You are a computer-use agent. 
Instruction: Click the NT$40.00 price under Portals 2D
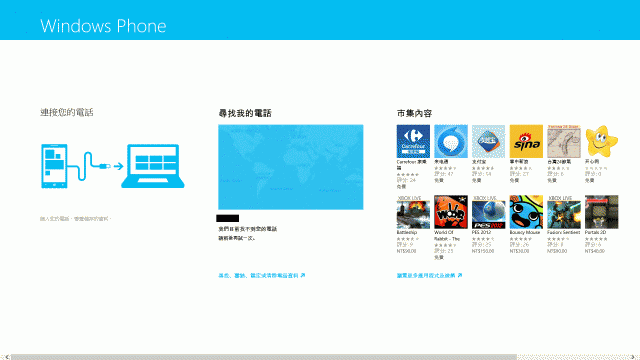pyautogui.click(x=595, y=251)
